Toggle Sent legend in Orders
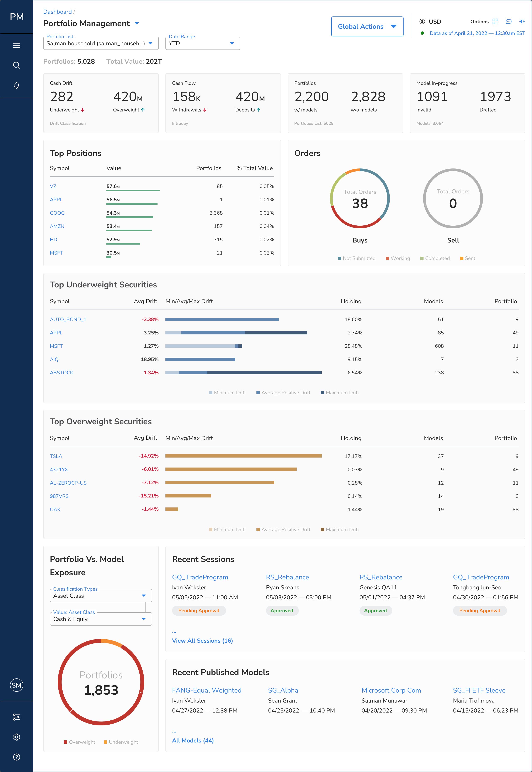Viewport: 532px width, 772px height. click(x=467, y=258)
